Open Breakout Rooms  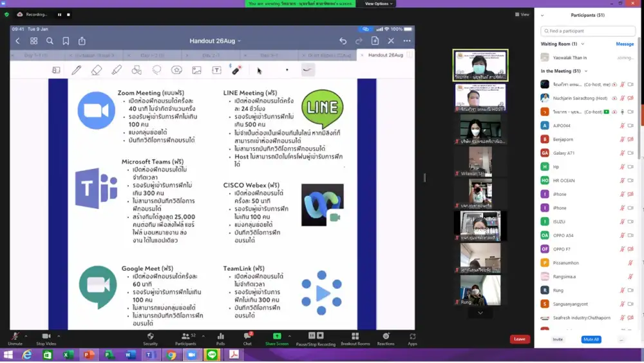coord(355,338)
